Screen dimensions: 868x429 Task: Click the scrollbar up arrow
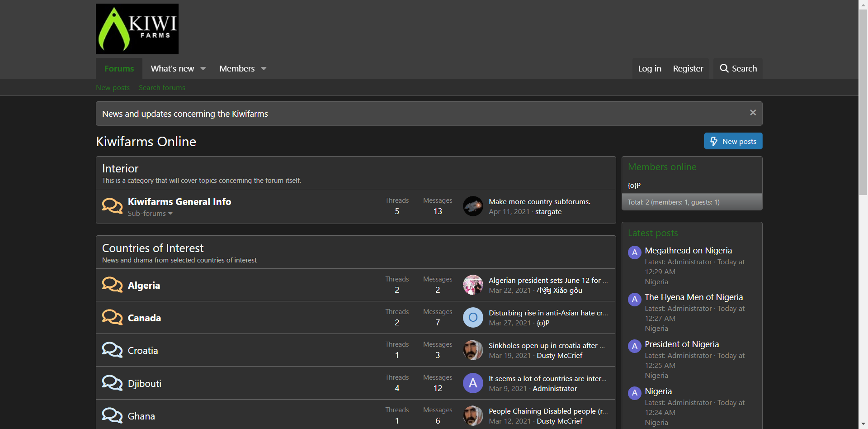(863, 4)
